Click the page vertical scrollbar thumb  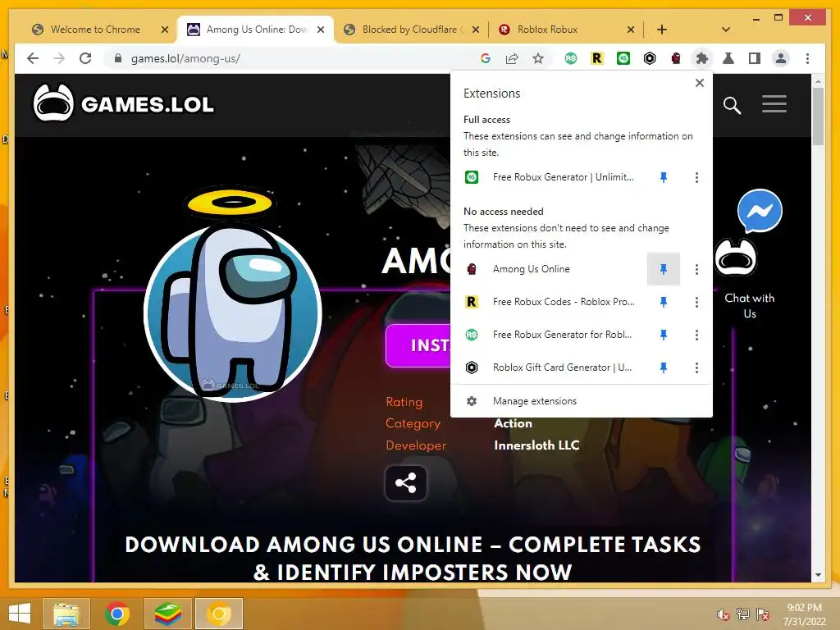[x=818, y=116]
